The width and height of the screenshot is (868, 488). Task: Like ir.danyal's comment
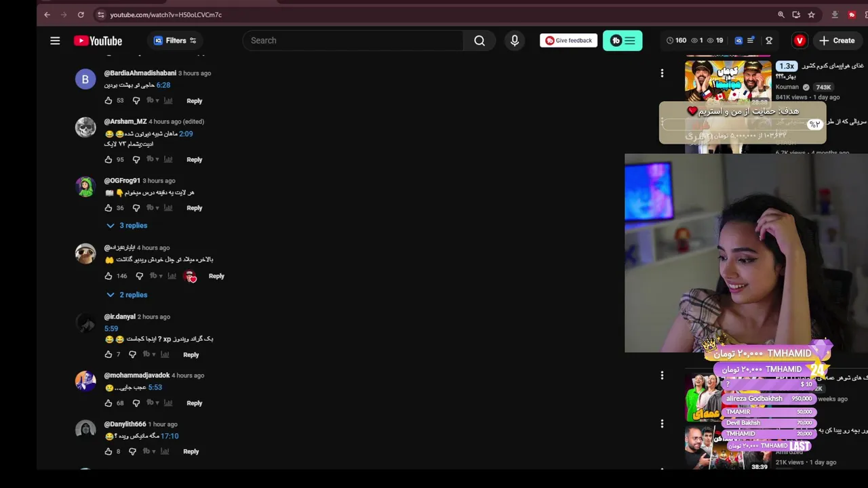click(x=108, y=354)
